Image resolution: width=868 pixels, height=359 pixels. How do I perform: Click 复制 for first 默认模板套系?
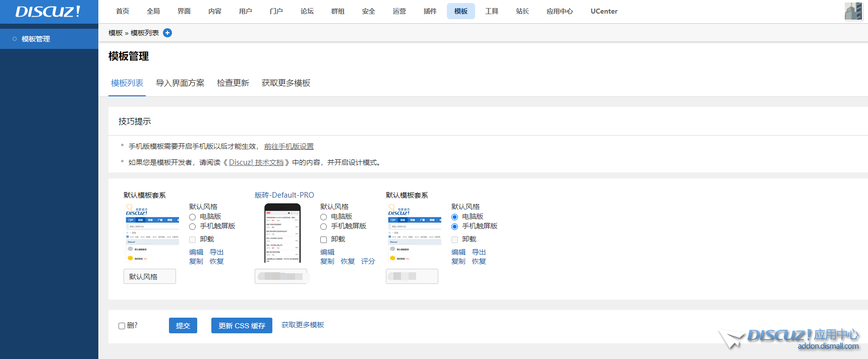click(x=196, y=261)
